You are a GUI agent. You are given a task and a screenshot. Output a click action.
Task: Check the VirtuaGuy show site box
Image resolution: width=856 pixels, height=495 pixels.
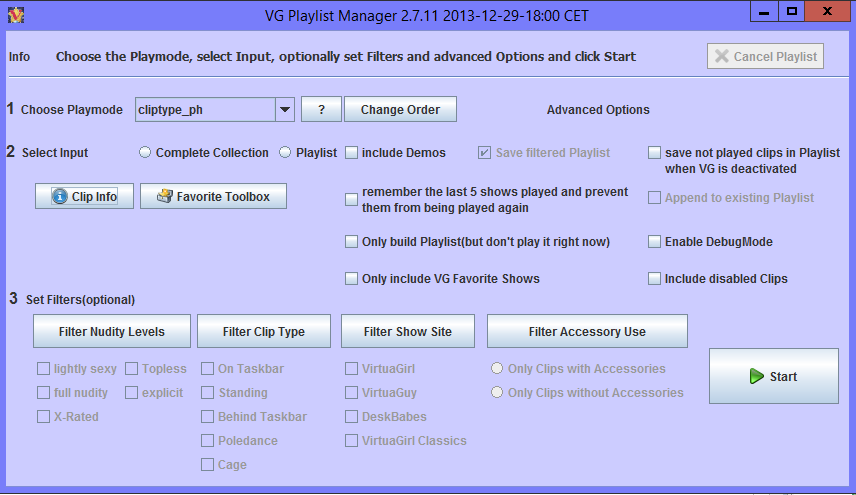(352, 393)
